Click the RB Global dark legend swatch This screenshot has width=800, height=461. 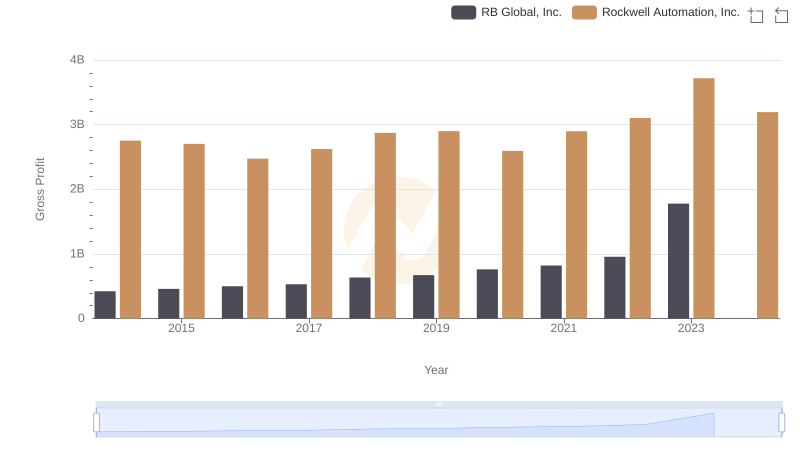coord(463,12)
